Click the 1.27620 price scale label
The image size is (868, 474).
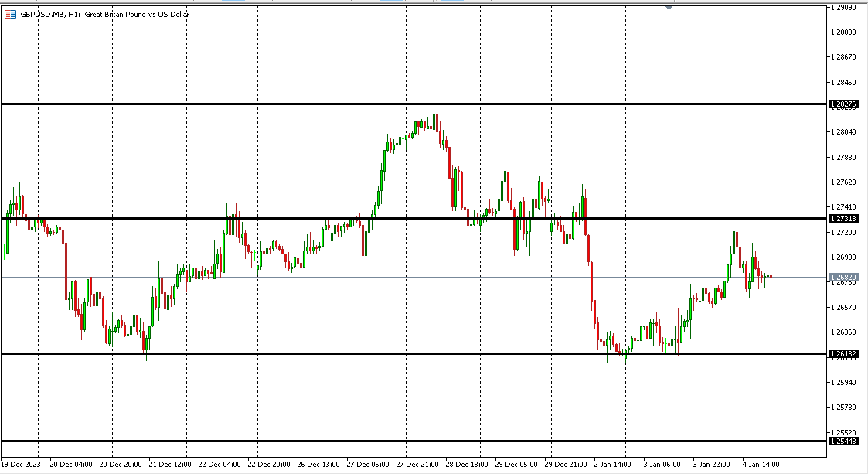843,182
